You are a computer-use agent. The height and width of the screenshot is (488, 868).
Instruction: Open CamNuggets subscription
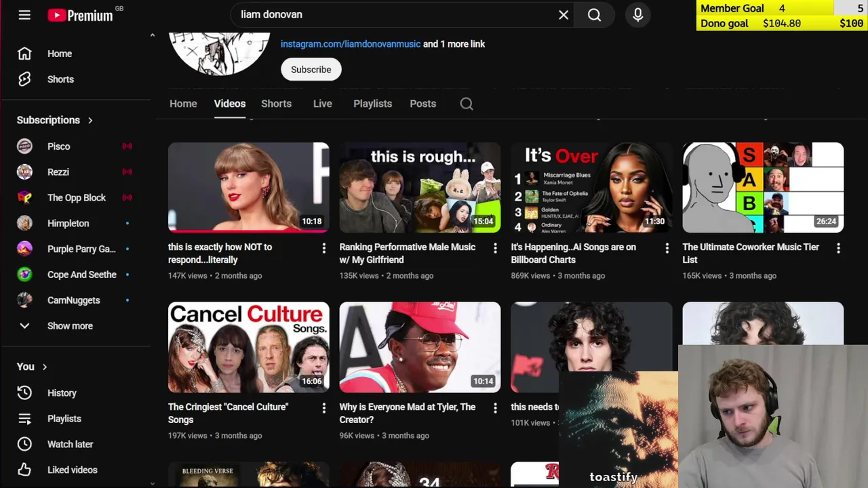[75, 300]
